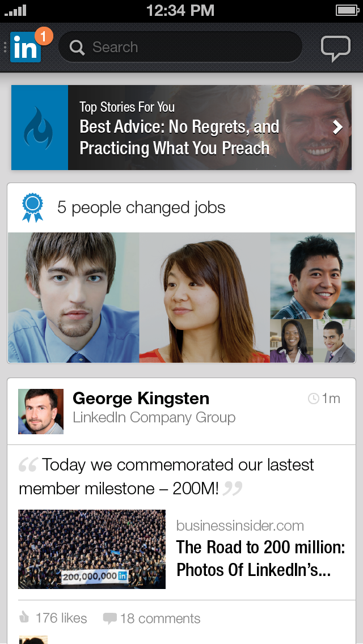Tap the comment bubble icon on post
The height and width of the screenshot is (644, 363).
click(109, 618)
